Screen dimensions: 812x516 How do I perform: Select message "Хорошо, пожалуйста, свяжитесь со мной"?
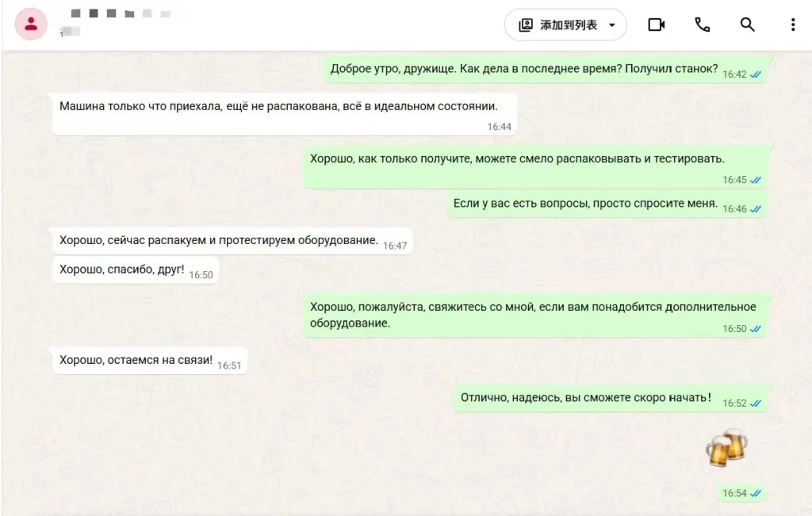[534, 315]
